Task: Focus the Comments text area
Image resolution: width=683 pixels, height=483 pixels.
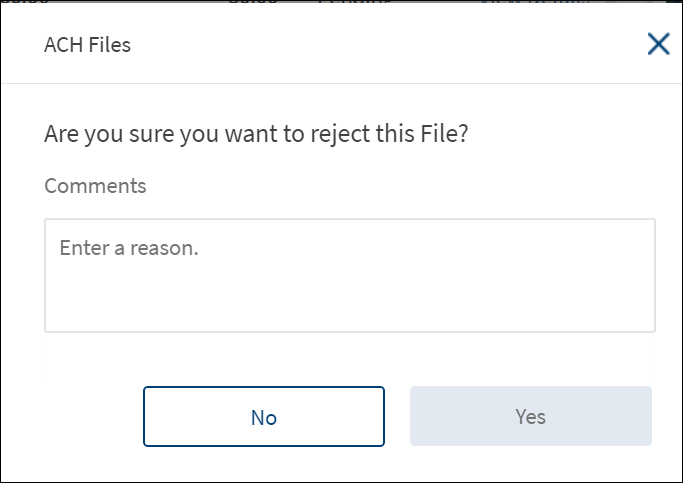Action: pyautogui.click(x=349, y=275)
